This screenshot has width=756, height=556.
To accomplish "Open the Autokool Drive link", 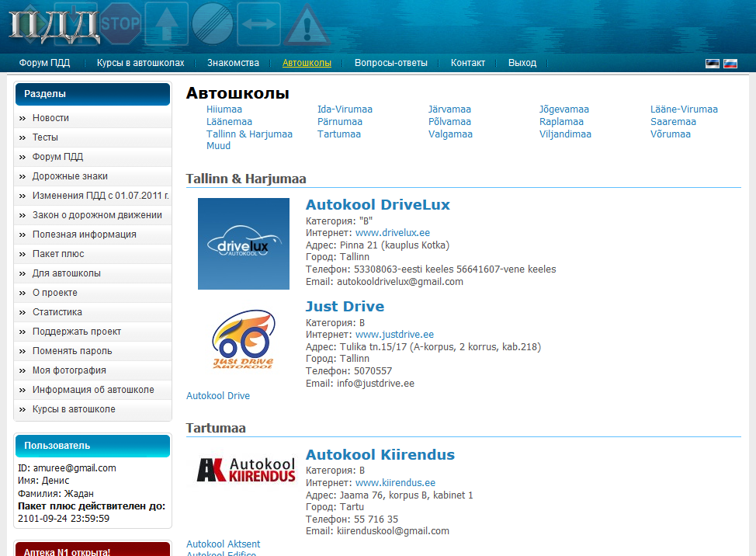I will click(x=218, y=396).
